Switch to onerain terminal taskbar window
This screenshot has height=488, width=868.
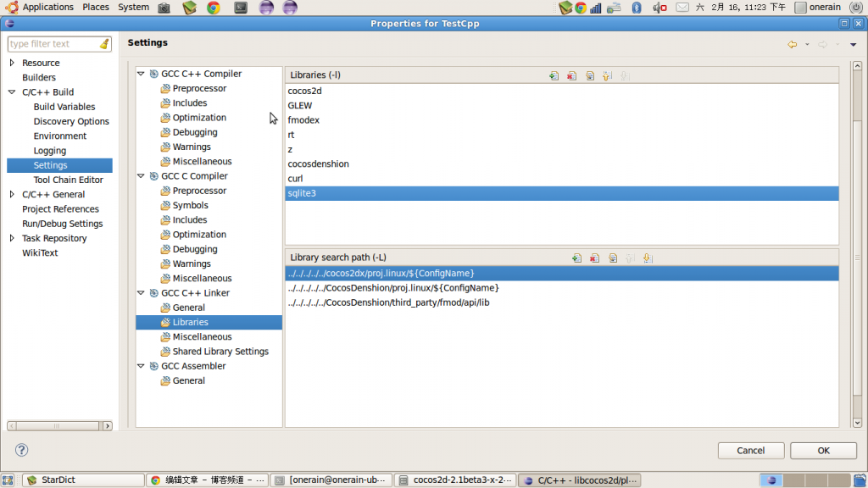pos(331,480)
